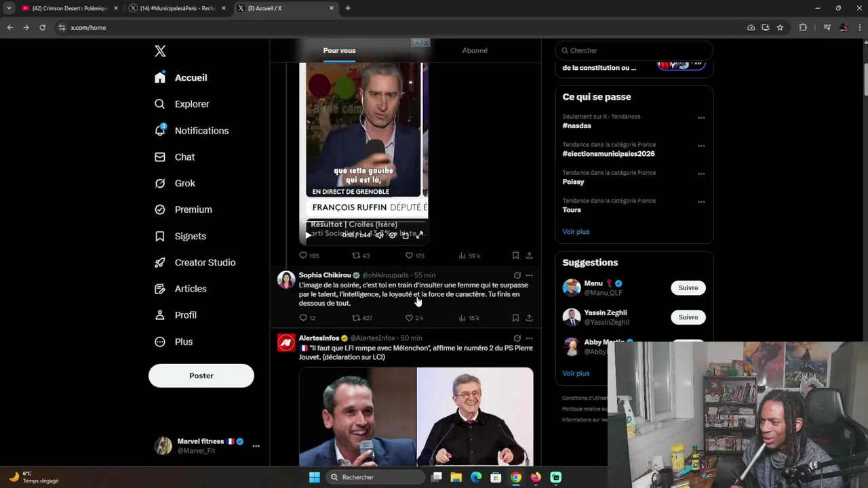
Task: Open Grok explain on AlertesInfos post
Action: click(517, 338)
